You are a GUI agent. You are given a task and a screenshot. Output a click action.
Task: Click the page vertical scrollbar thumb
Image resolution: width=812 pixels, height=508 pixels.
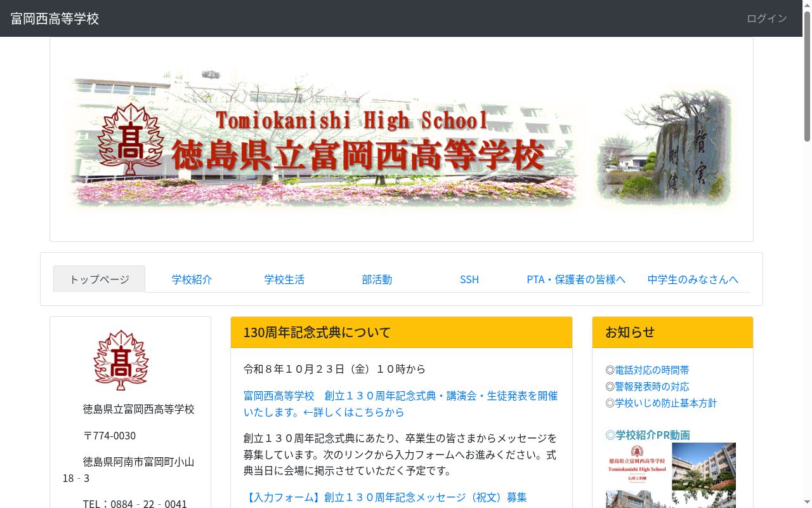(807, 76)
